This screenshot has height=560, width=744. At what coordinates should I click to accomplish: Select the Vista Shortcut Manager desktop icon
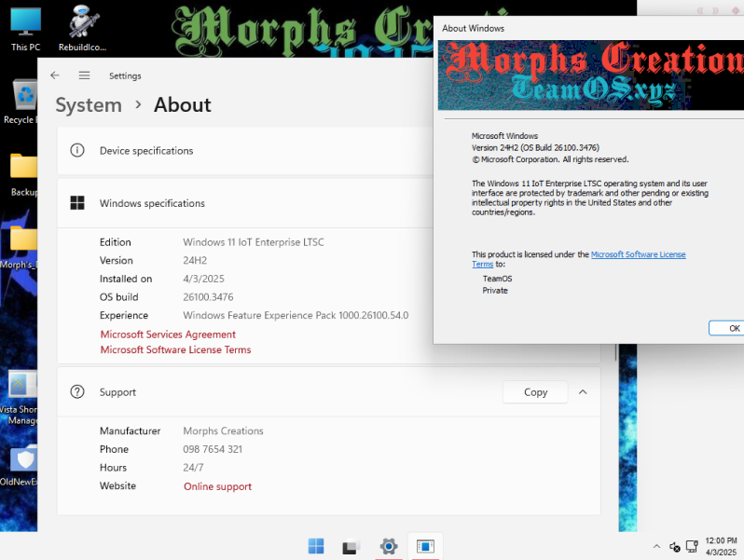[x=19, y=397]
